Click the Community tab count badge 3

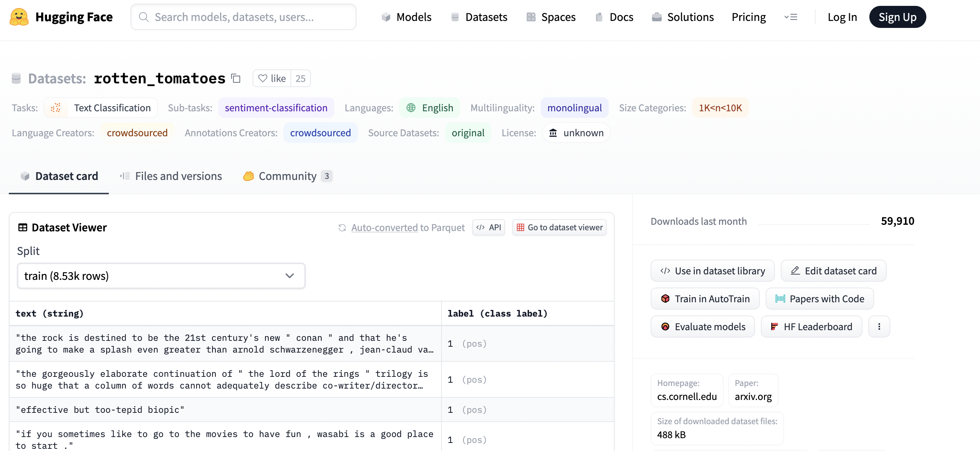(326, 176)
